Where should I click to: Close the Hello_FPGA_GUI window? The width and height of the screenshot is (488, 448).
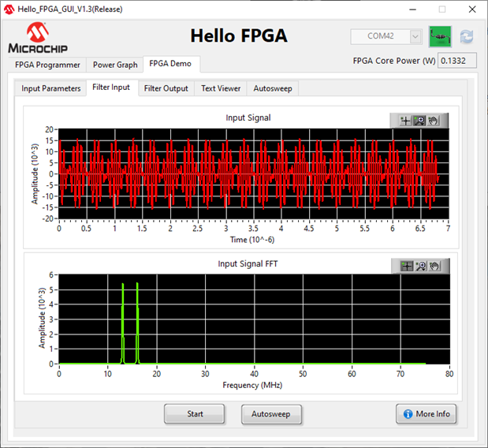point(472,9)
